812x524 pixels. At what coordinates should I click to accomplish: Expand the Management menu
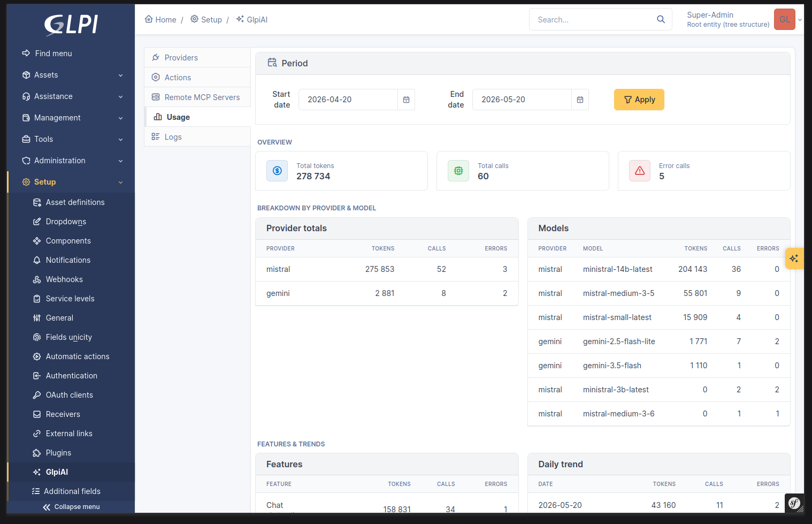(72, 118)
